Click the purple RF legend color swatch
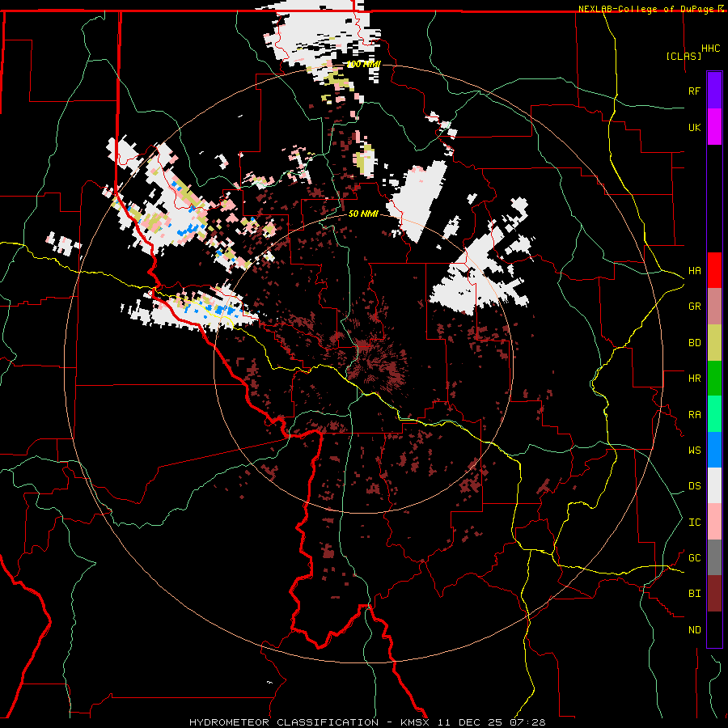The image size is (728, 728). (x=714, y=91)
